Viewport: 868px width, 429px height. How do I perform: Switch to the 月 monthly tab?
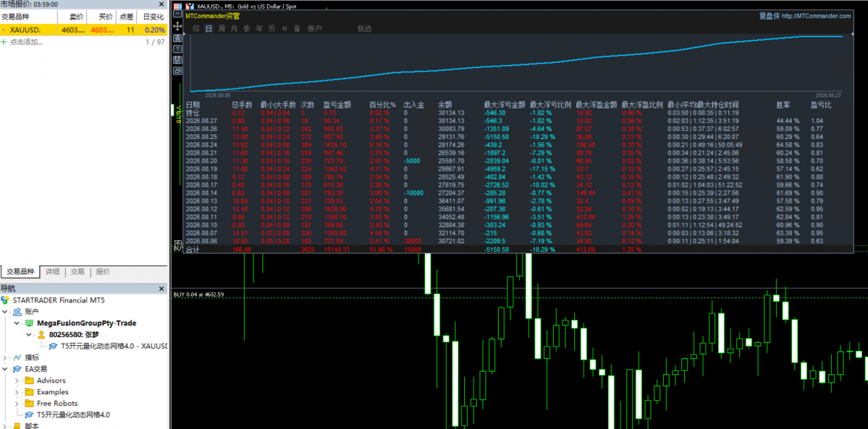click(234, 28)
